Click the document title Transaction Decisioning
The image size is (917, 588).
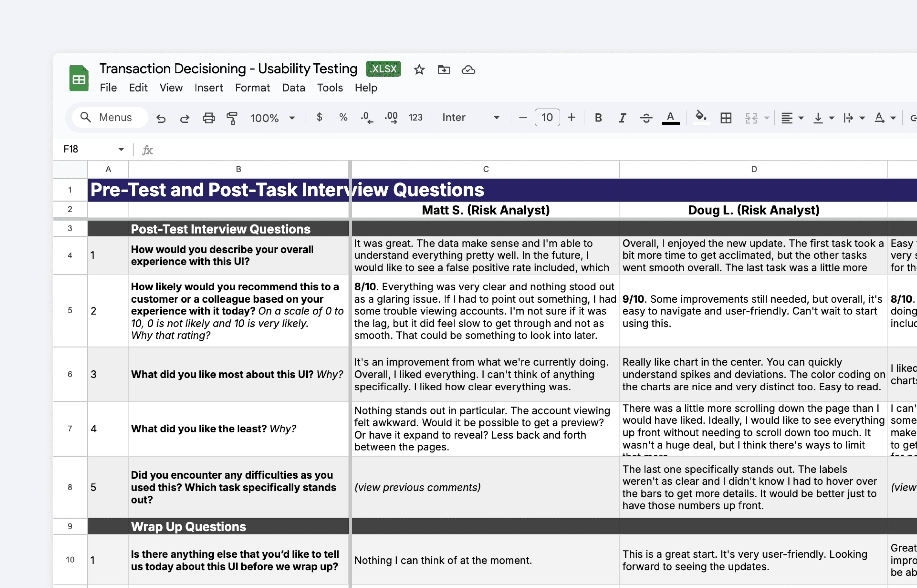click(x=228, y=69)
